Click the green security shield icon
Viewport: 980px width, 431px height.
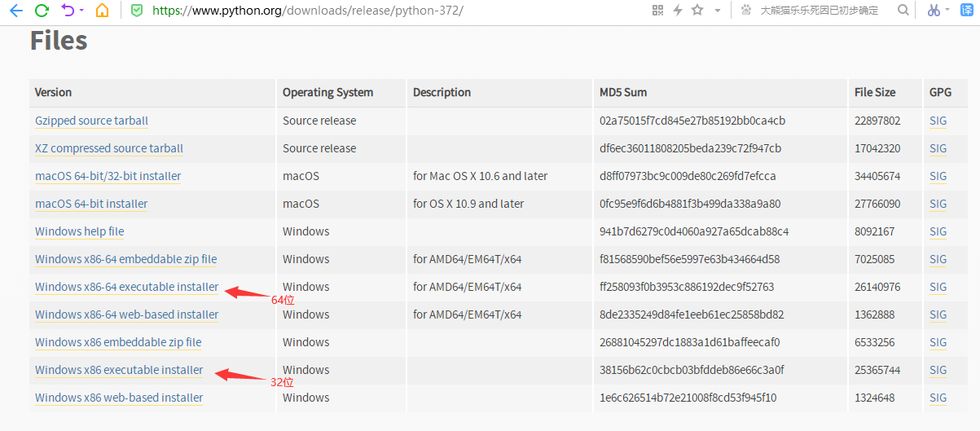coord(137,11)
